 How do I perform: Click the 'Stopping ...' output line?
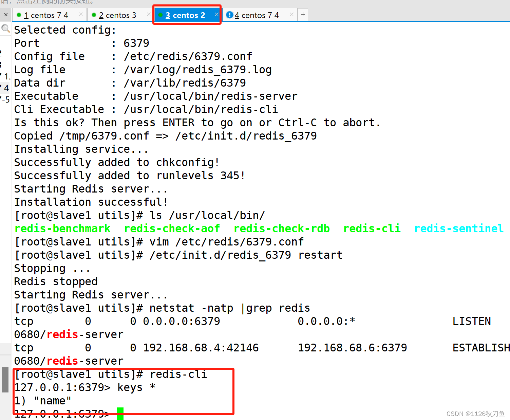(x=52, y=268)
